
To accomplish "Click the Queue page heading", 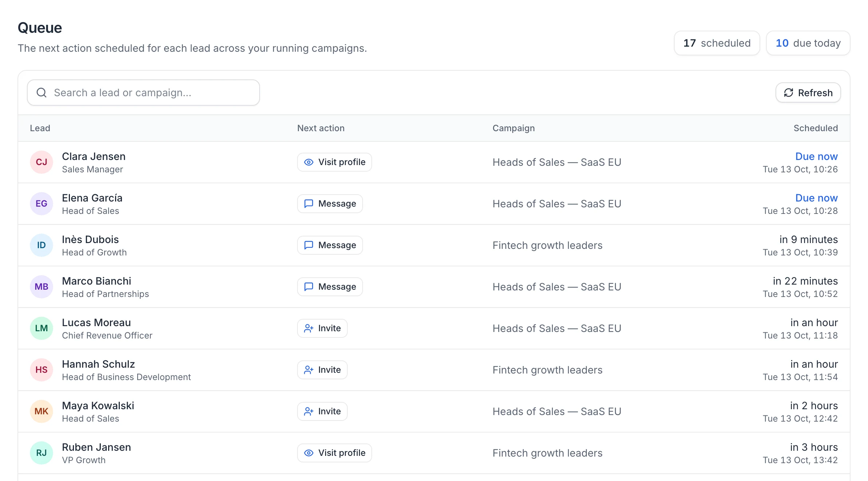I will (40, 28).
